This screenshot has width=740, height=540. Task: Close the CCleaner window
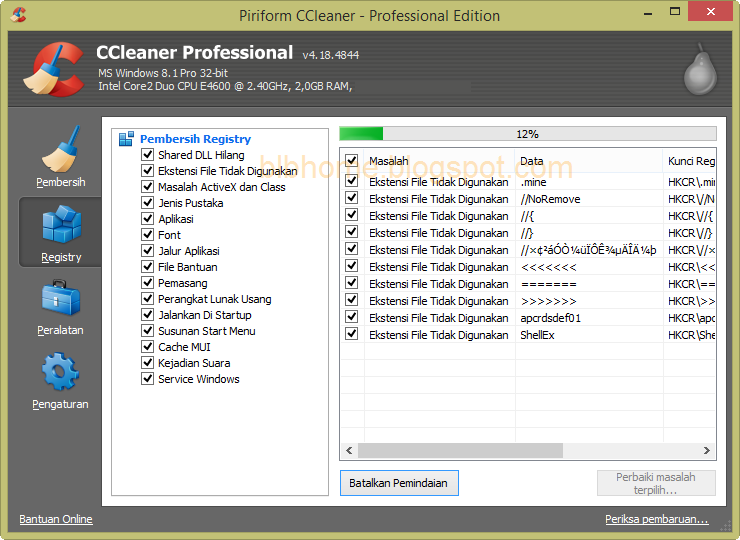711,11
